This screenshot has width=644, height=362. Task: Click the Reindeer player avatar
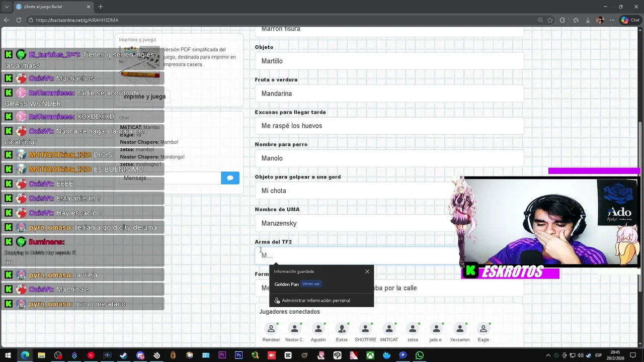[x=271, y=329]
